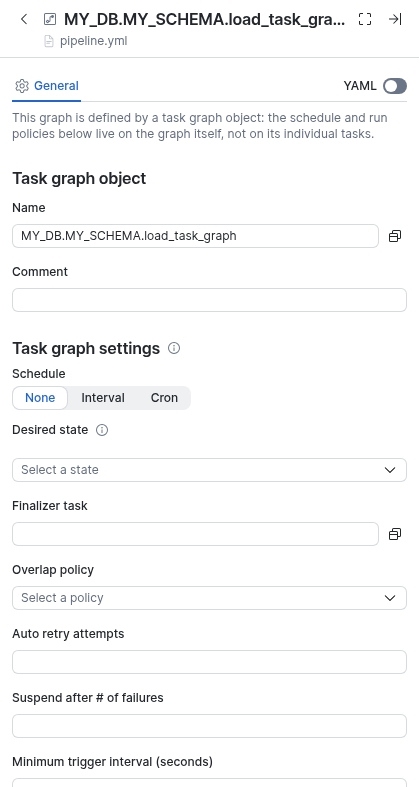Collapse the side panel with arrow-bar icon

[x=395, y=20]
